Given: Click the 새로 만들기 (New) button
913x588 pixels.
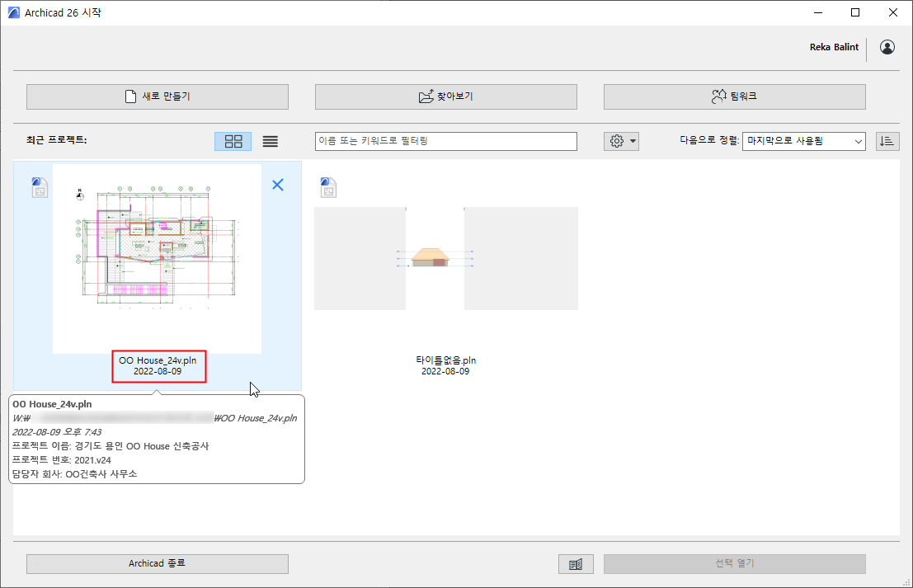Looking at the screenshot, I should 158,96.
